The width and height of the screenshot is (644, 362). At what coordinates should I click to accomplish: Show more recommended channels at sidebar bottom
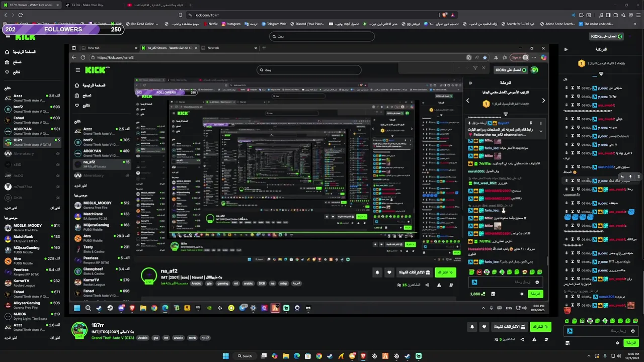tap(11, 337)
